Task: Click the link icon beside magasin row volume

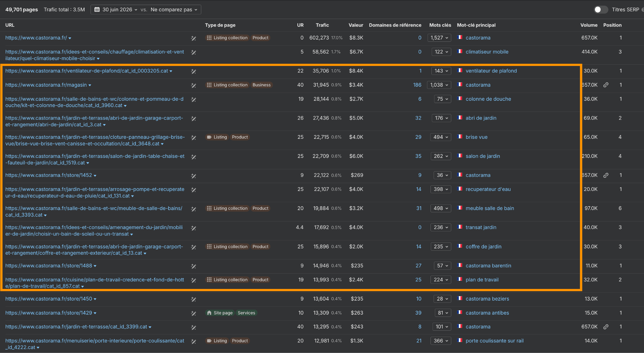Action: tap(606, 85)
